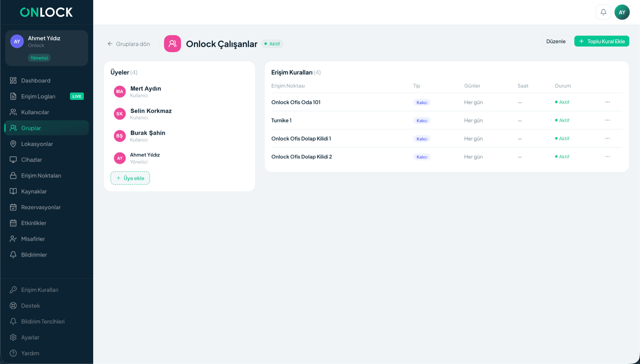Click Mert Aydın's MA avatar

click(120, 91)
